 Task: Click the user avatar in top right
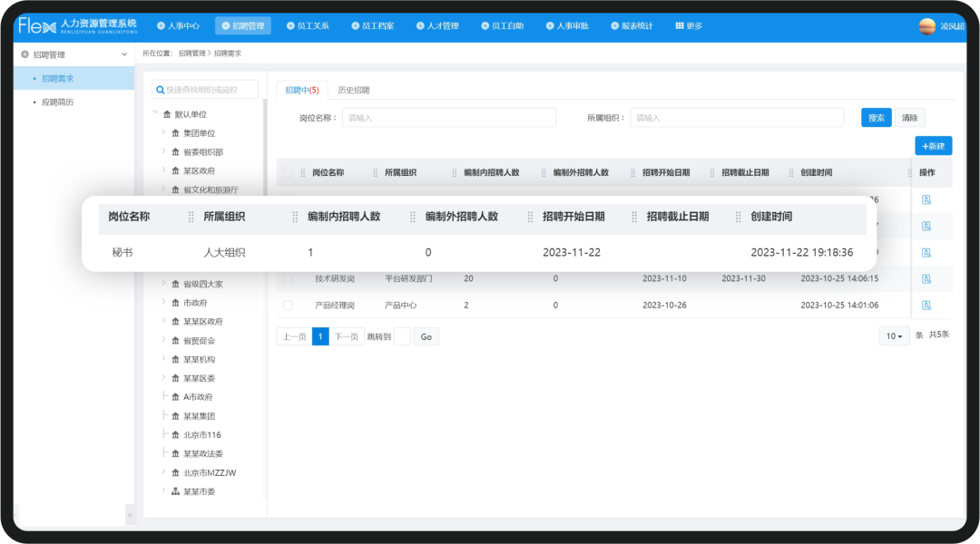click(x=926, y=26)
